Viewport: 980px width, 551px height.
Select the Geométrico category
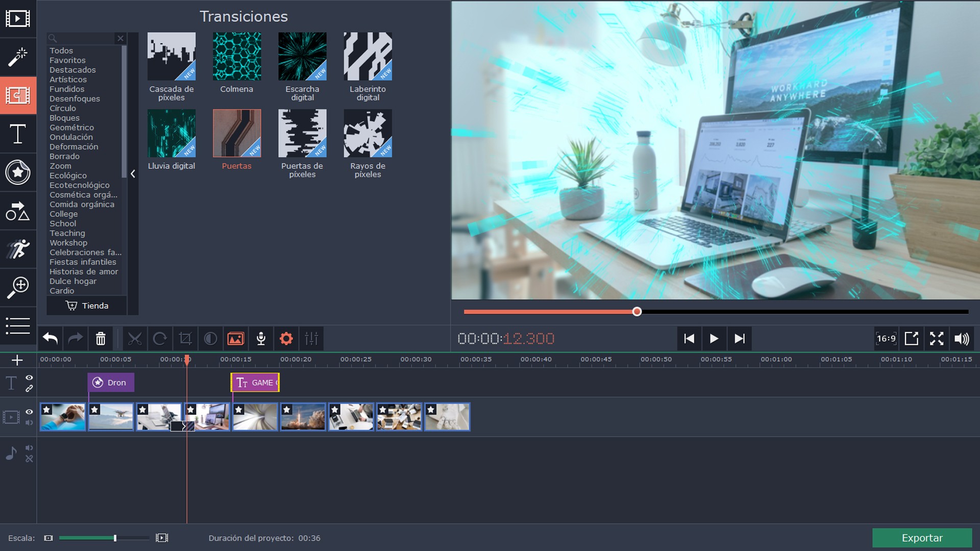point(71,128)
